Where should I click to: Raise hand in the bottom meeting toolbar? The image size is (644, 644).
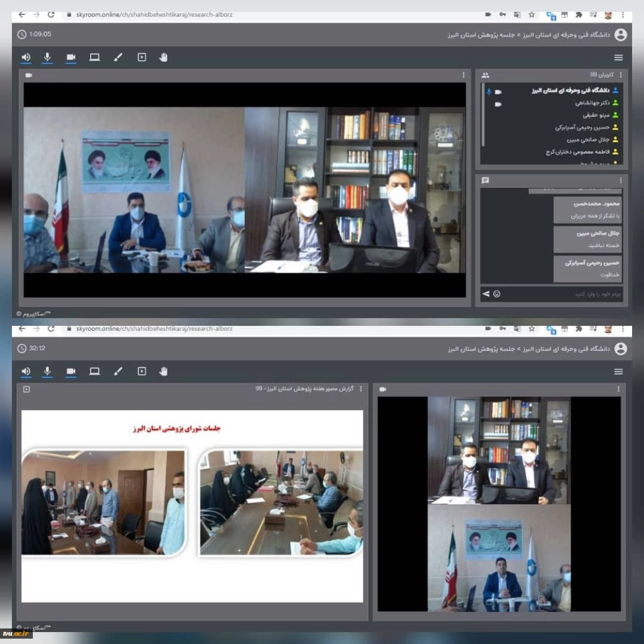click(164, 371)
